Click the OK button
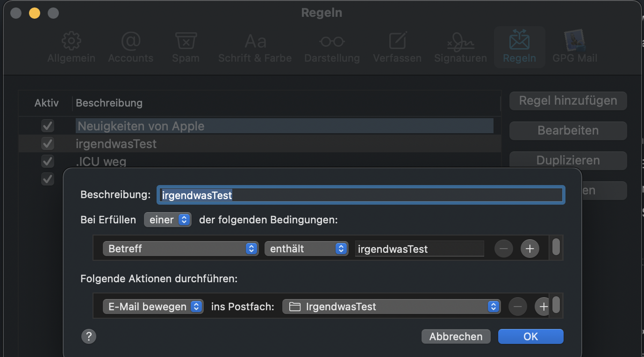 coord(530,336)
